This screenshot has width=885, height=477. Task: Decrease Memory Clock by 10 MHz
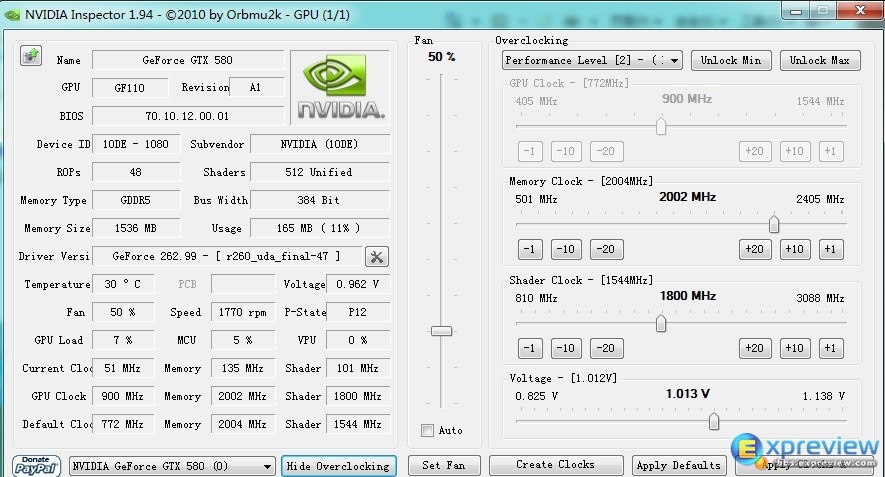[566, 250]
